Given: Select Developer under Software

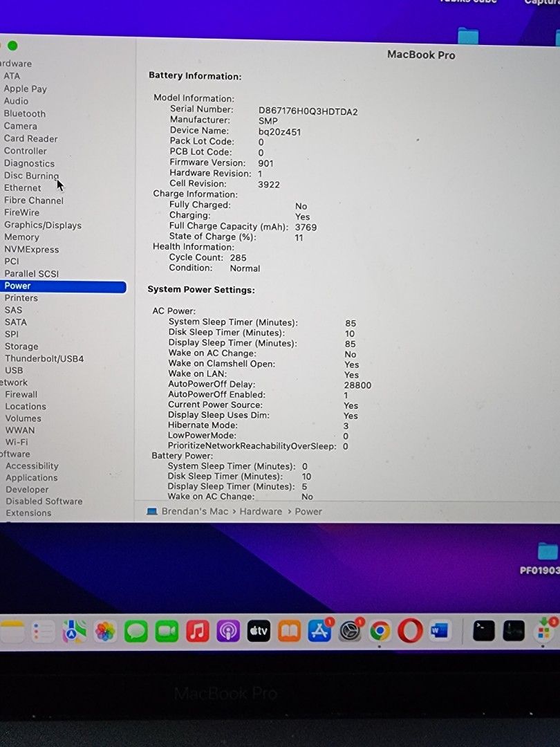Looking at the screenshot, I should 27,490.
